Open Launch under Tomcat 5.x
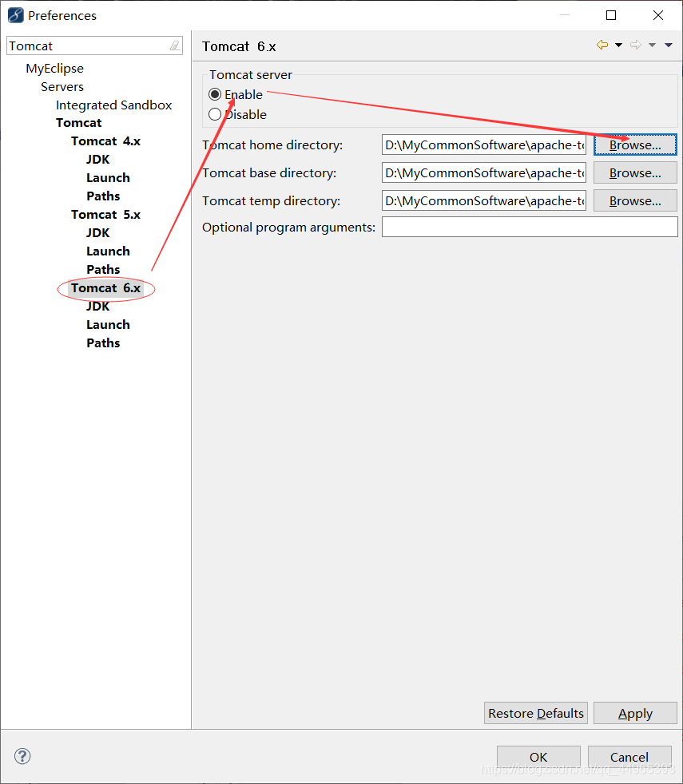Viewport: 683px width, 784px height. (x=108, y=251)
